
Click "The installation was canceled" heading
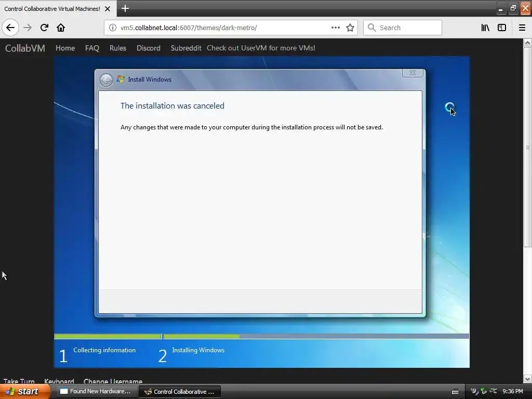pyautogui.click(x=172, y=106)
